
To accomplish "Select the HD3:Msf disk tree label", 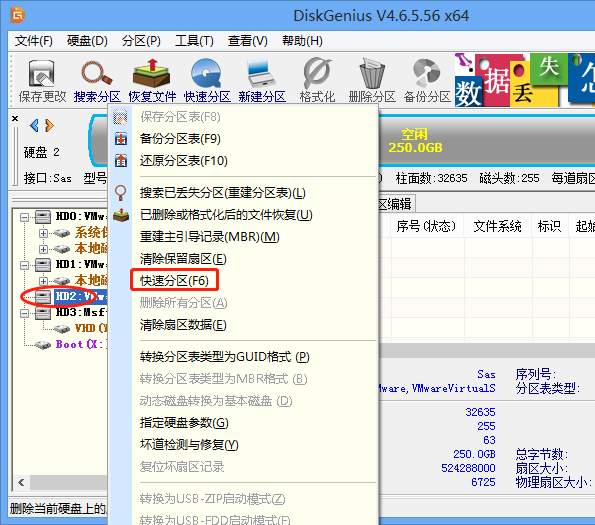I will click(x=81, y=313).
